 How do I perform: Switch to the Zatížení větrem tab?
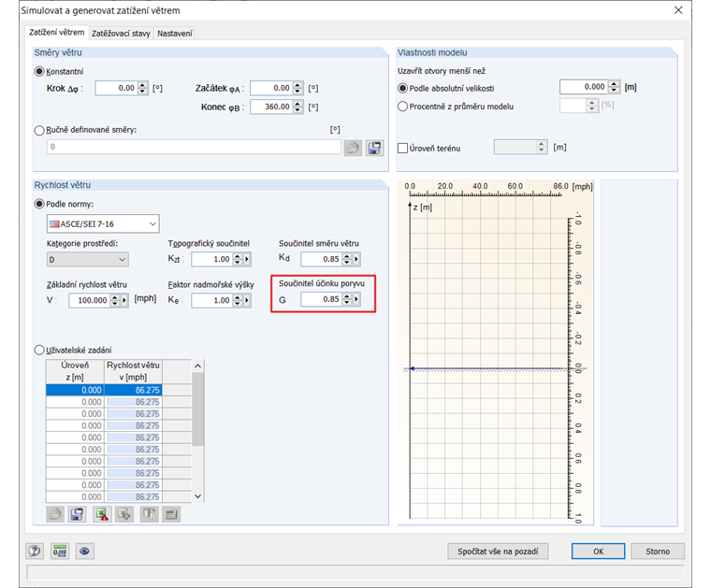(x=56, y=33)
